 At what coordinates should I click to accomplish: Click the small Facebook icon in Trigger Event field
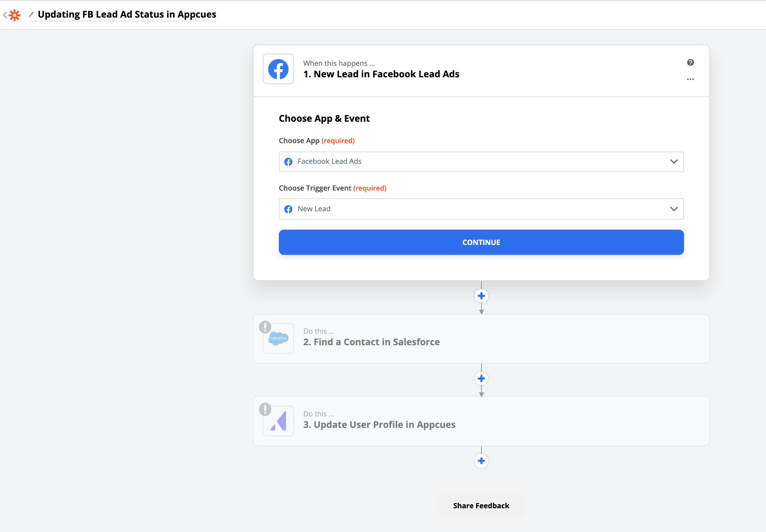pyautogui.click(x=288, y=209)
